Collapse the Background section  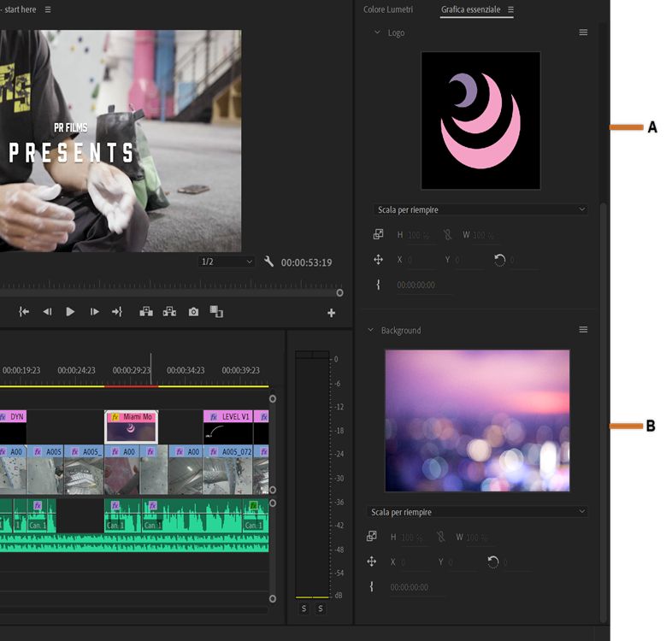click(x=370, y=330)
